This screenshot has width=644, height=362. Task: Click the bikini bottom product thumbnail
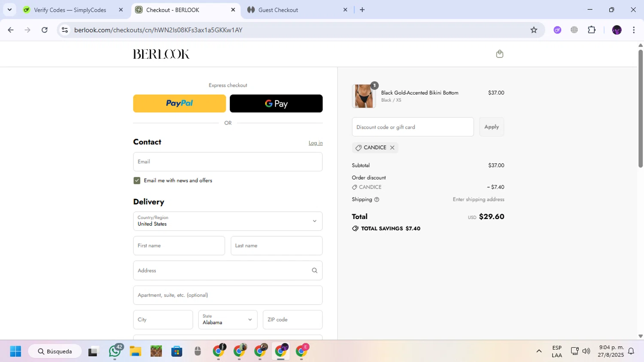[x=364, y=96]
